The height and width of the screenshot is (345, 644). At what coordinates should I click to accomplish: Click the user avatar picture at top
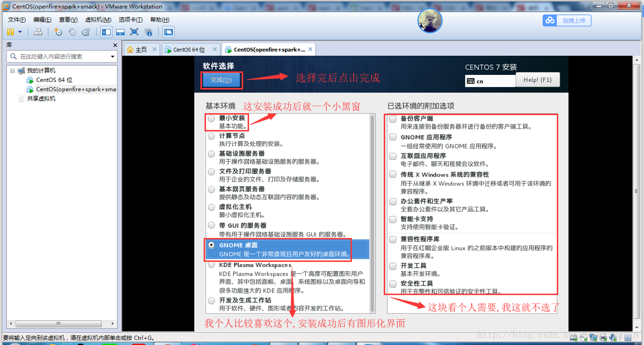pos(430,21)
